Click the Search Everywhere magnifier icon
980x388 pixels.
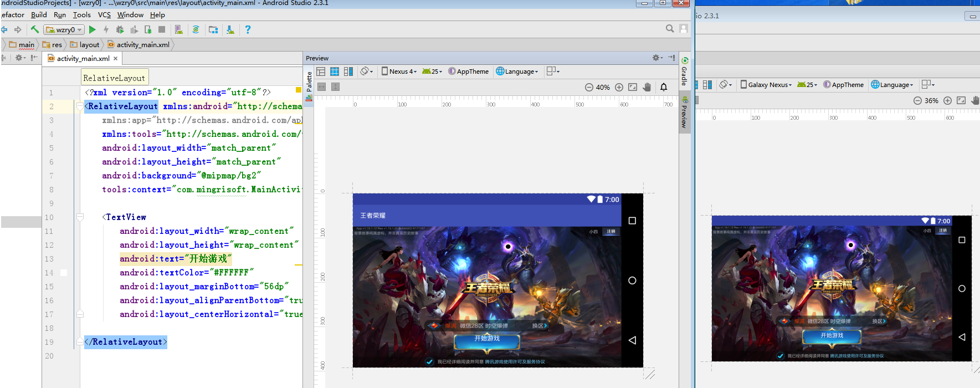(670, 29)
